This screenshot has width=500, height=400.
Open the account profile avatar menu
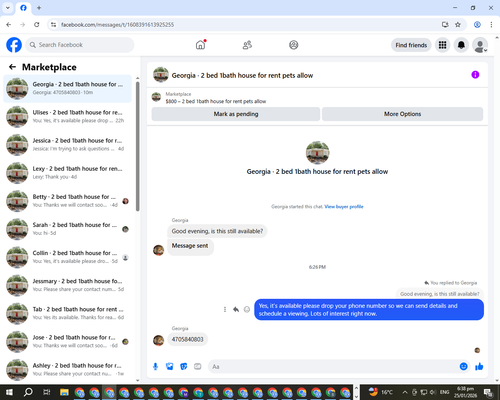click(x=480, y=45)
